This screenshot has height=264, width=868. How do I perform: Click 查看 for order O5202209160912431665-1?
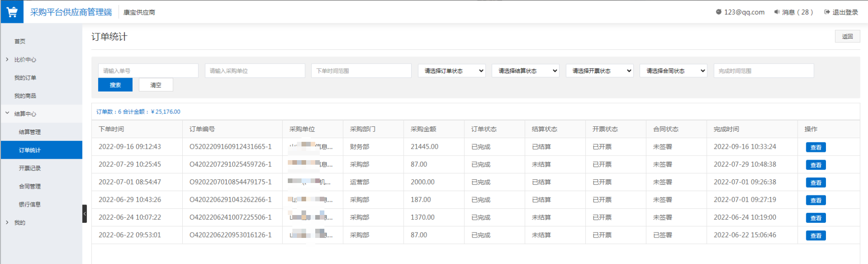(816, 147)
